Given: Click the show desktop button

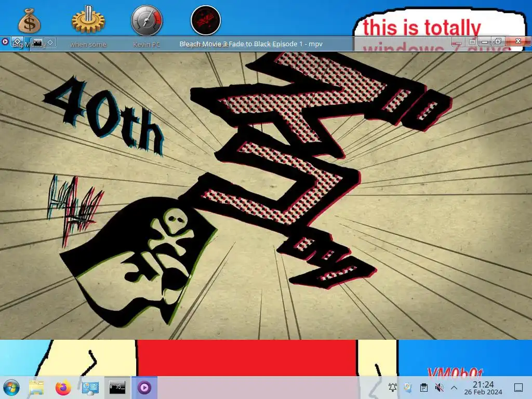Looking at the screenshot, I should 518,387.
